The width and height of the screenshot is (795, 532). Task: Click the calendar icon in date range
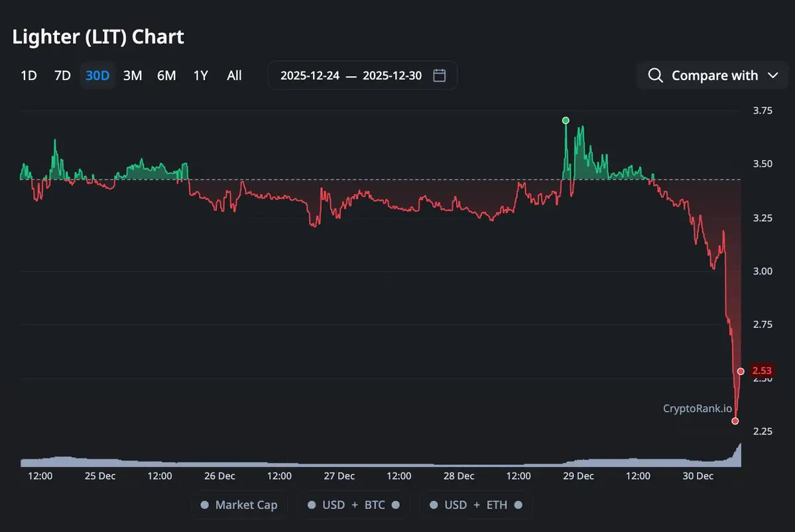(439, 76)
